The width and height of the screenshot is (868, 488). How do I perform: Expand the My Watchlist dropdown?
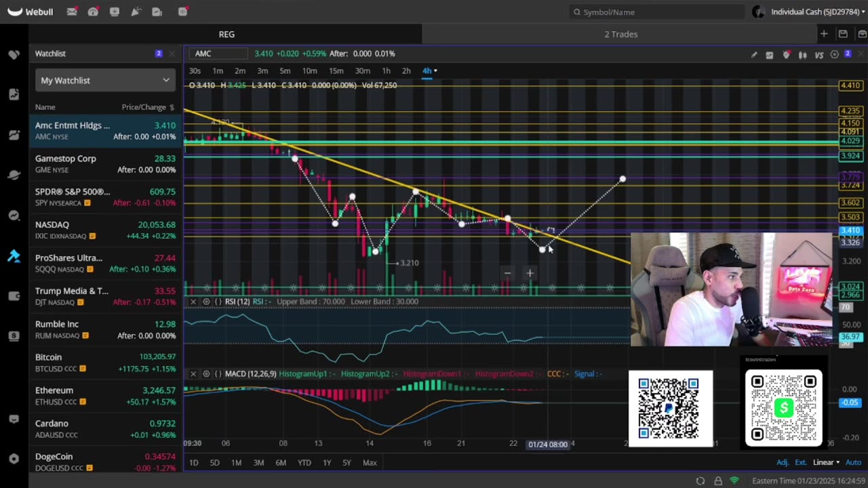[106, 80]
